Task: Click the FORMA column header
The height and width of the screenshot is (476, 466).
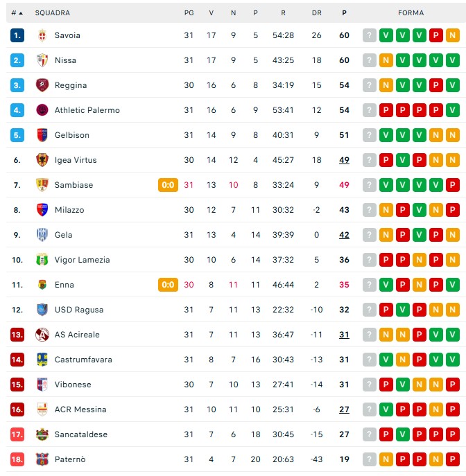Action: tap(411, 12)
